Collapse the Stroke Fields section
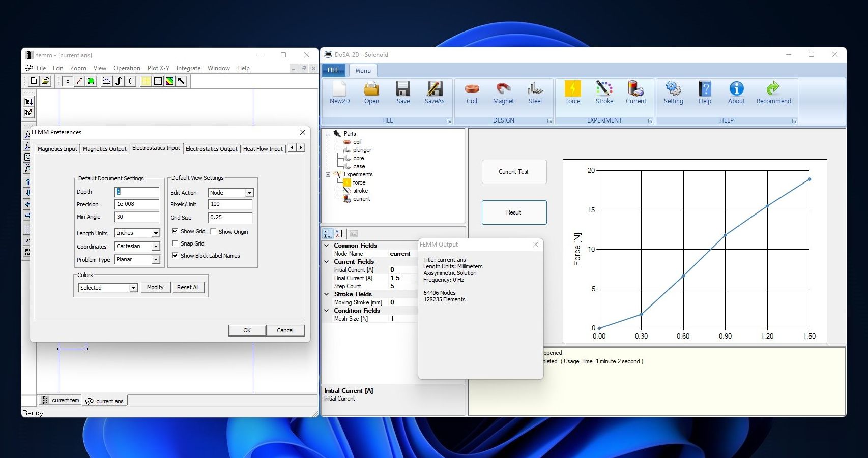Viewport: 868px width, 458px height. click(327, 294)
